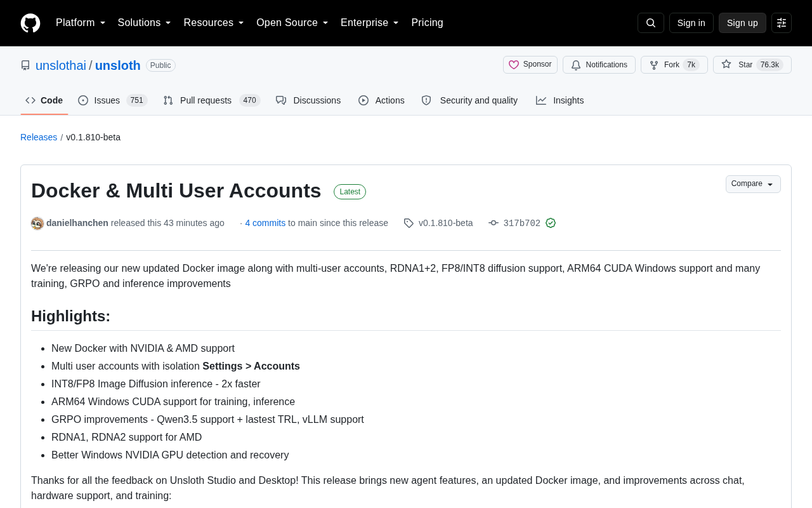Click the Star icon
This screenshot has width=812, height=508.
click(726, 64)
